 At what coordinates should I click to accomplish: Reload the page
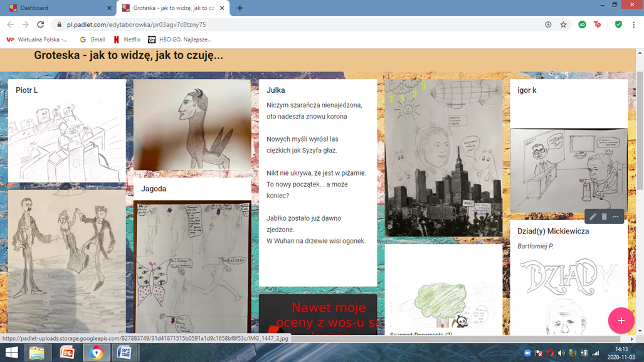(41, 24)
